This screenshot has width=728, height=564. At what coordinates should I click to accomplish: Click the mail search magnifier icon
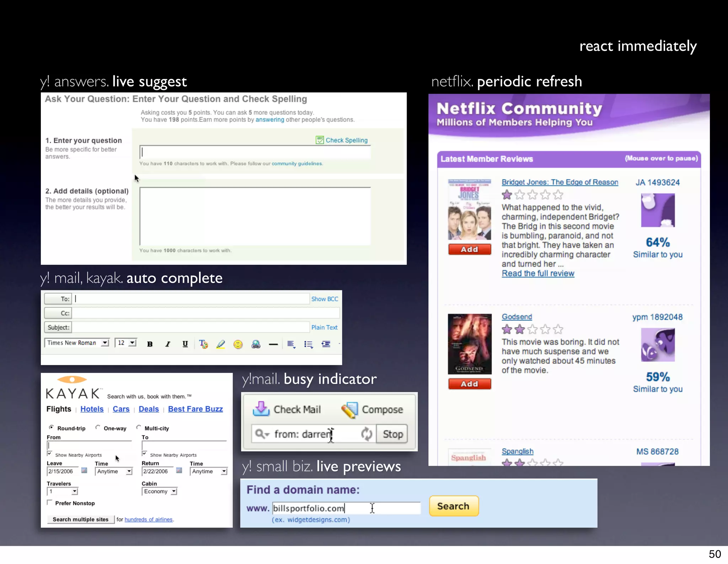click(262, 434)
